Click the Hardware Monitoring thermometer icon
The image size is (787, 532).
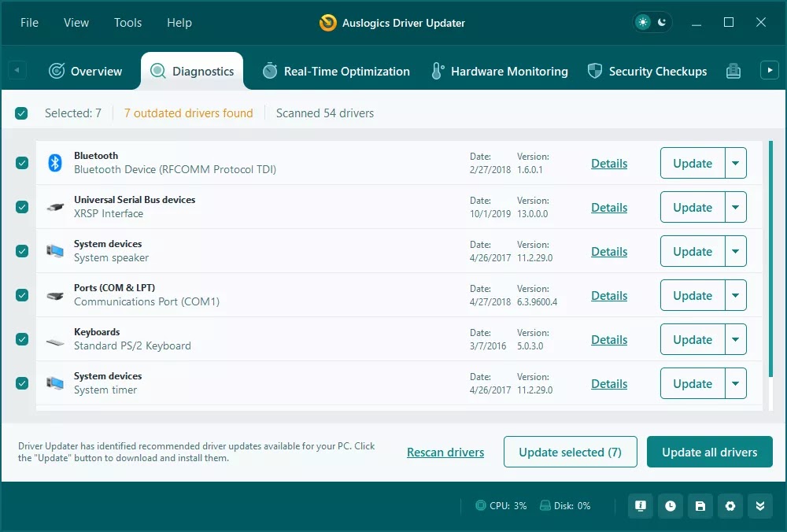pos(437,71)
